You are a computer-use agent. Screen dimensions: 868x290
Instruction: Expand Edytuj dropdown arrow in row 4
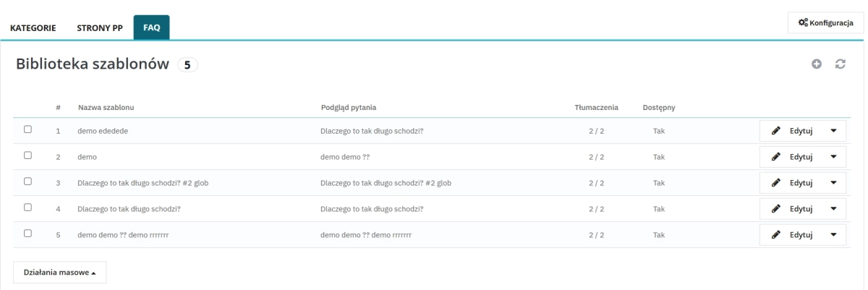(834, 209)
